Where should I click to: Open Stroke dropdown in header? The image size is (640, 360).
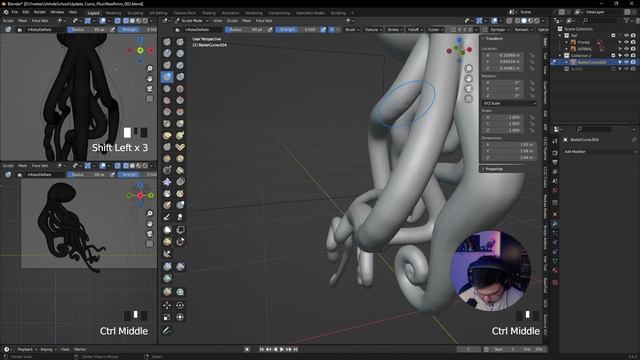395,30
